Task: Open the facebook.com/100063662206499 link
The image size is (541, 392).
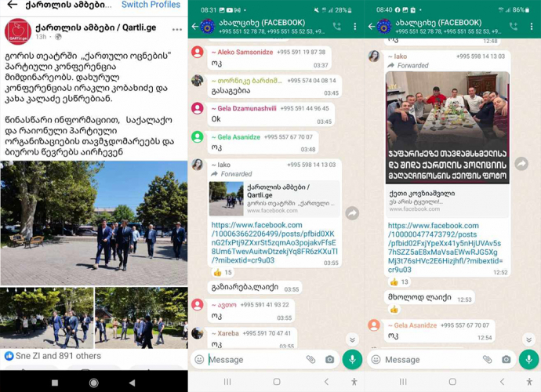Action: pos(274,242)
